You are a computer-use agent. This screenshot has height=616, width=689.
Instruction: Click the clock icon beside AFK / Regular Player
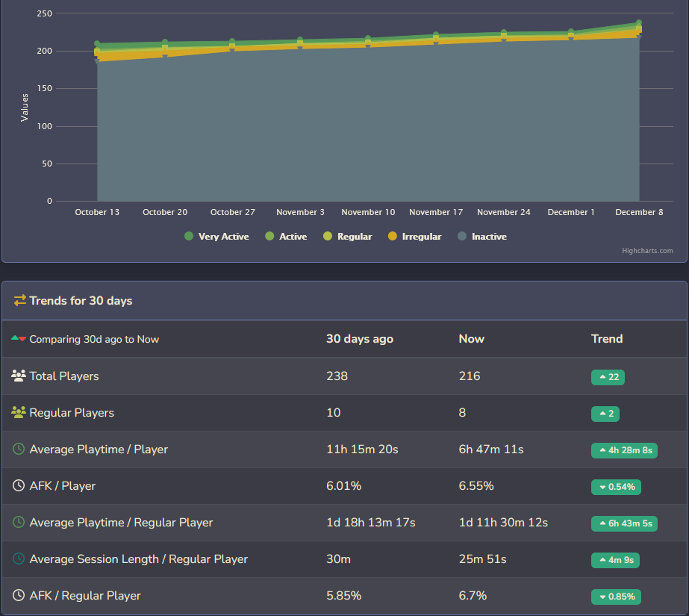click(x=18, y=595)
